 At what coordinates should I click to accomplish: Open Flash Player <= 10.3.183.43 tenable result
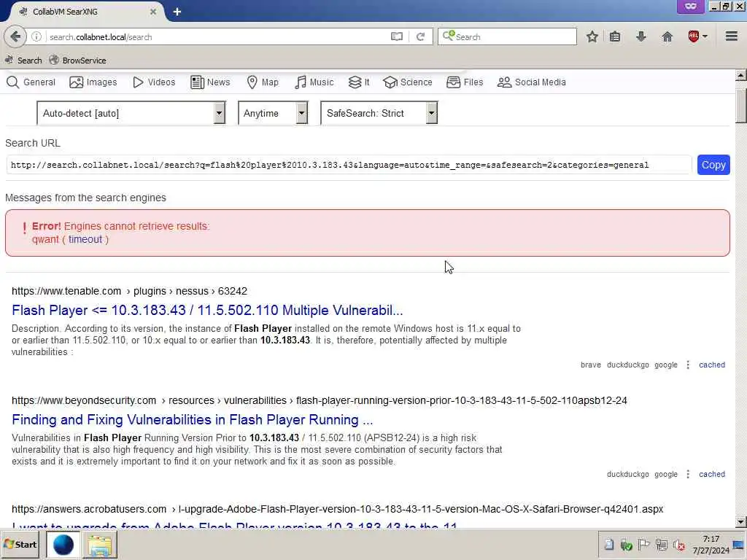click(207, 311)
